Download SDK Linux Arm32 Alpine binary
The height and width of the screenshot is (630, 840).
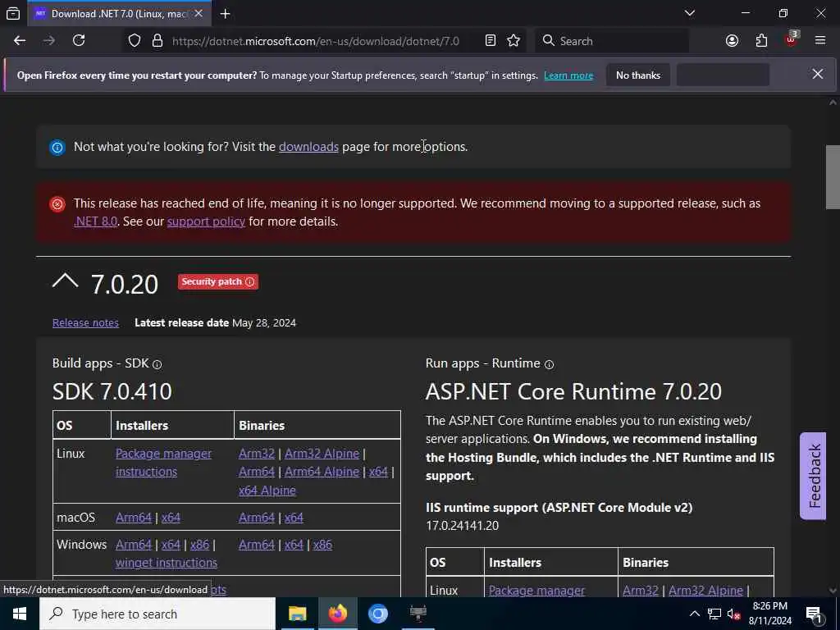tap(322, 454)
